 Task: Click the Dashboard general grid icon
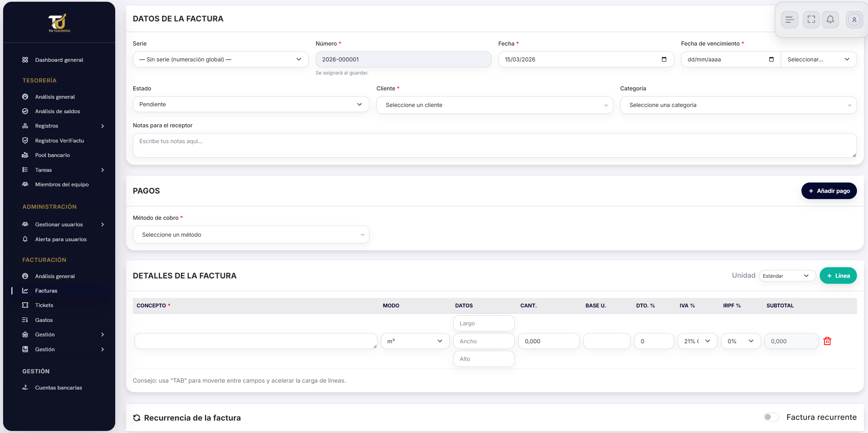(x=25, y=60)
